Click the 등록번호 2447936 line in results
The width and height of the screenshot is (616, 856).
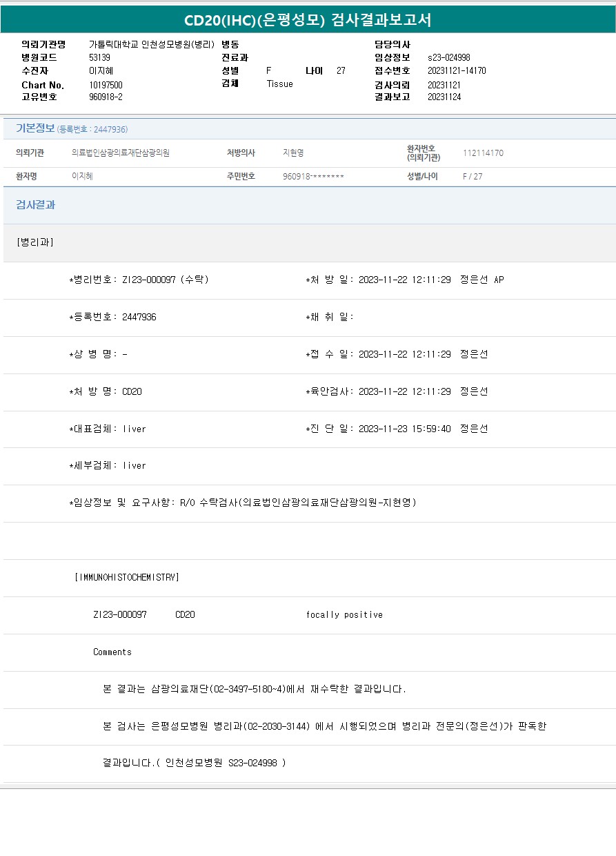[x=113, y=317]
